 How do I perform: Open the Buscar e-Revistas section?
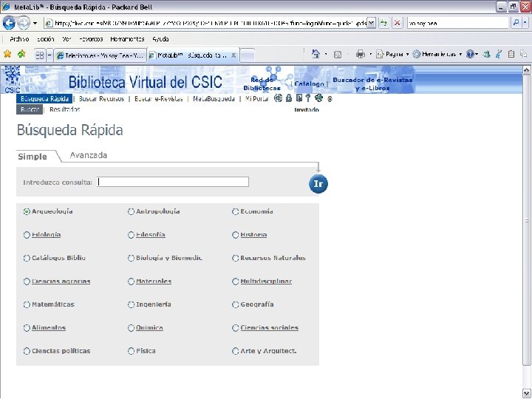[x=158, y=99]
